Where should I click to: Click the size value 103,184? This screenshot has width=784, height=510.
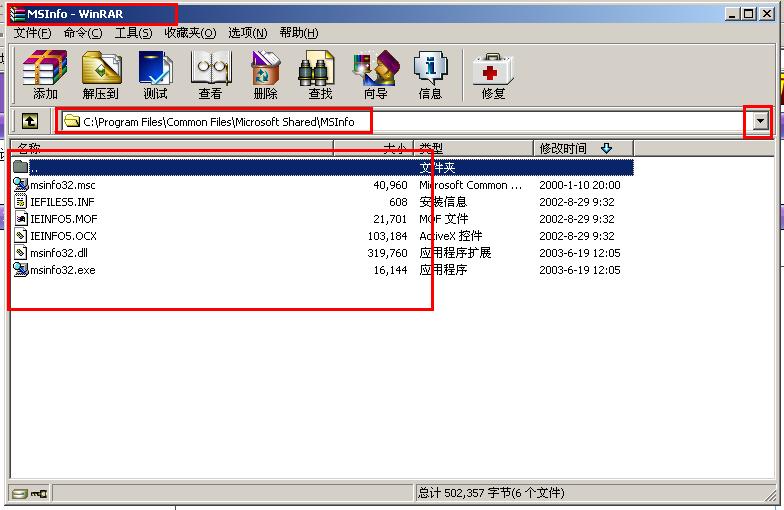tap(388, 236)
